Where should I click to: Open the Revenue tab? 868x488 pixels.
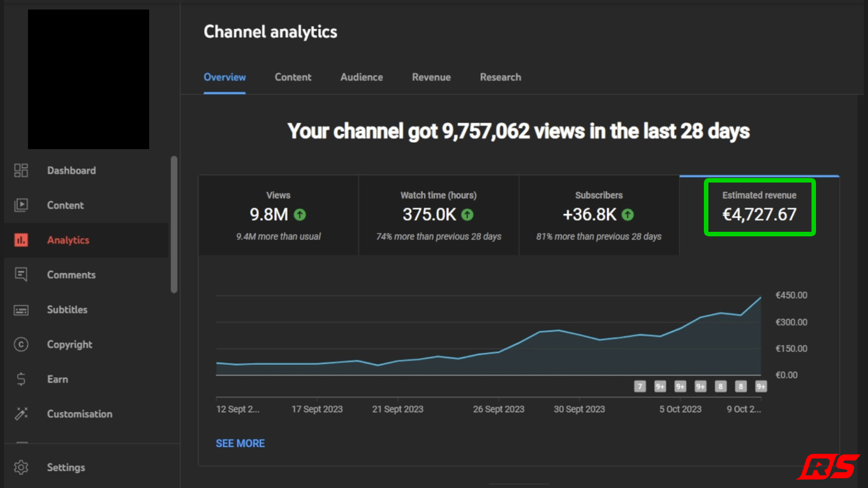[x=431, y=77]
